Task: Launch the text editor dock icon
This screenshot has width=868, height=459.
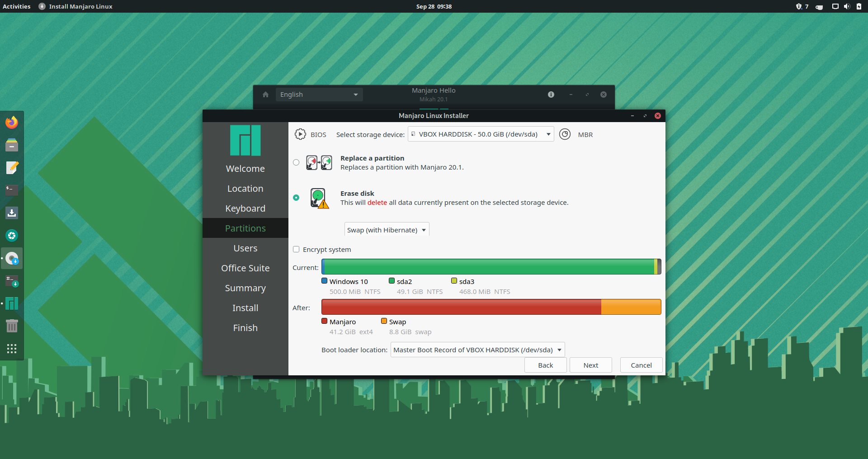Action: [12, 168]
